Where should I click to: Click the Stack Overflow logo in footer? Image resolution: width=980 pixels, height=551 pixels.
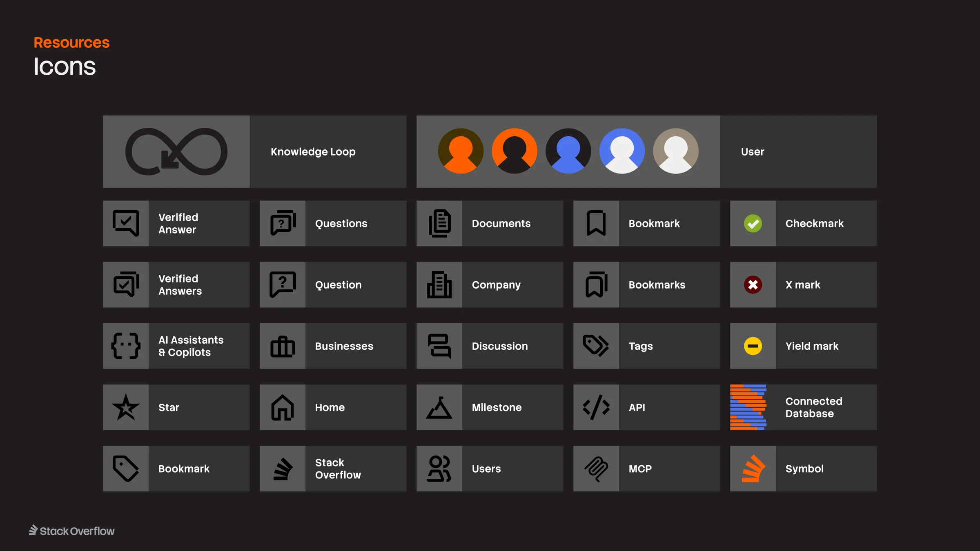(x=71, y=531)
